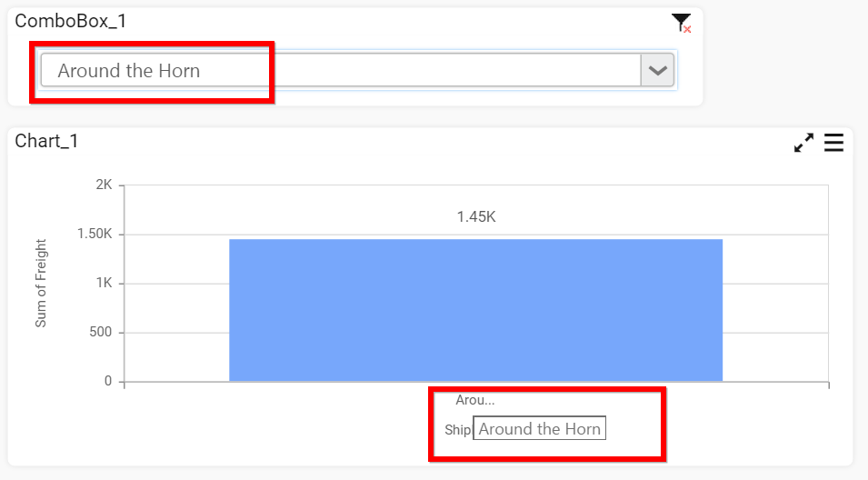Maximize the Chart_1 widget

tap(803, 143)
